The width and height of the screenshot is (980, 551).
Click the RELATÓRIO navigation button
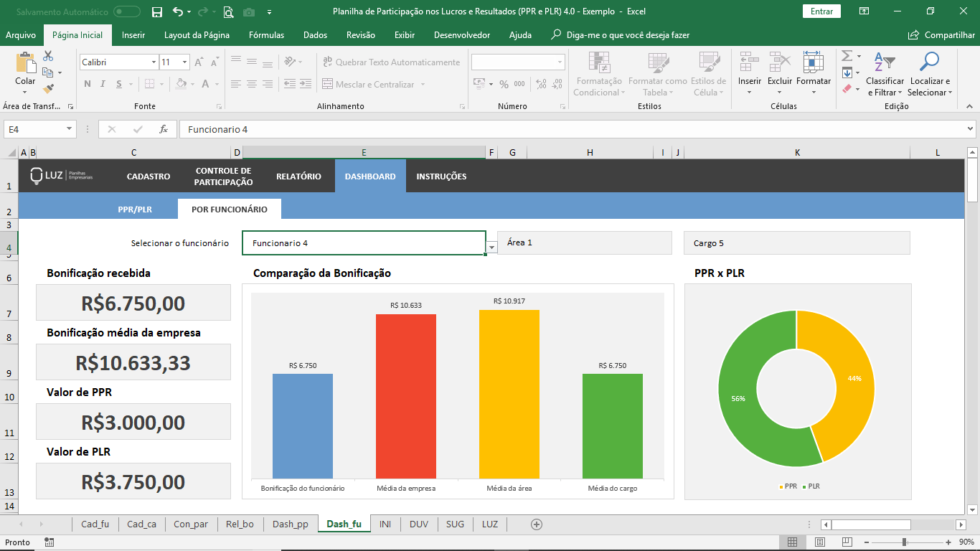tap(298, 176)
